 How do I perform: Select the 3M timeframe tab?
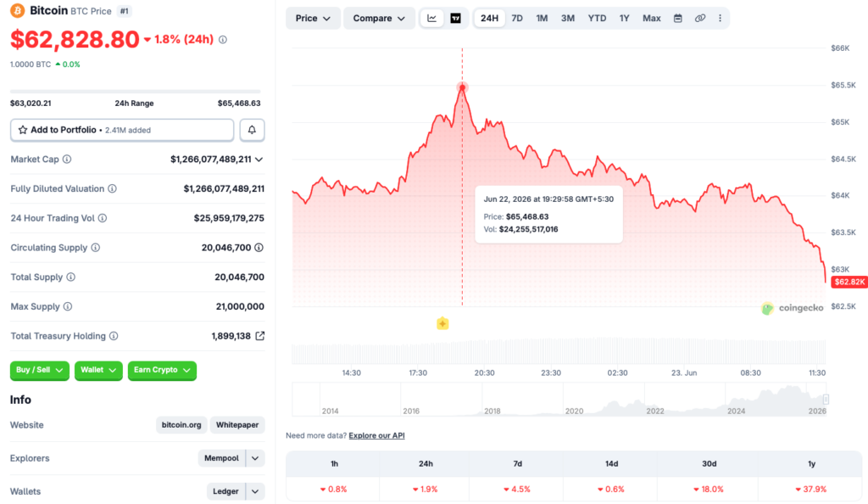pos(567,19)
